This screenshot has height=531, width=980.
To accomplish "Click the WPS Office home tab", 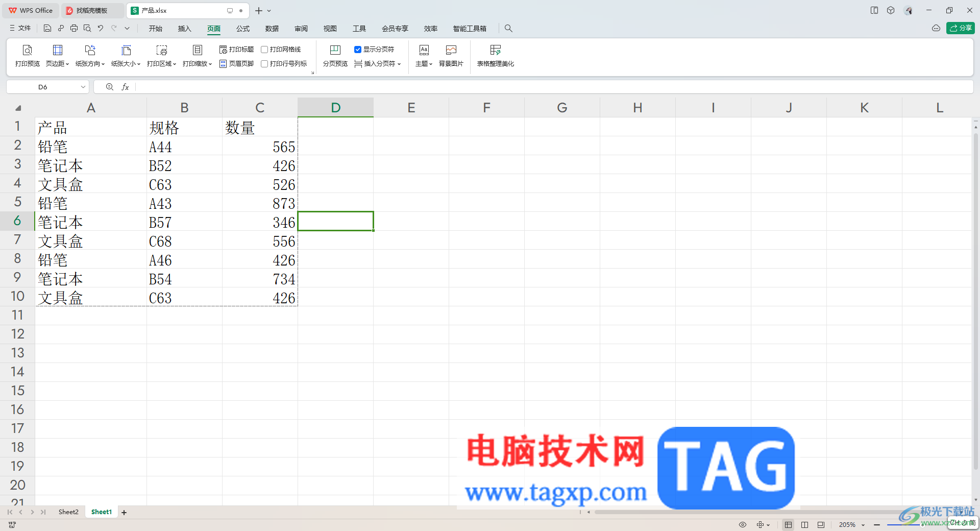I will point(31,10).
